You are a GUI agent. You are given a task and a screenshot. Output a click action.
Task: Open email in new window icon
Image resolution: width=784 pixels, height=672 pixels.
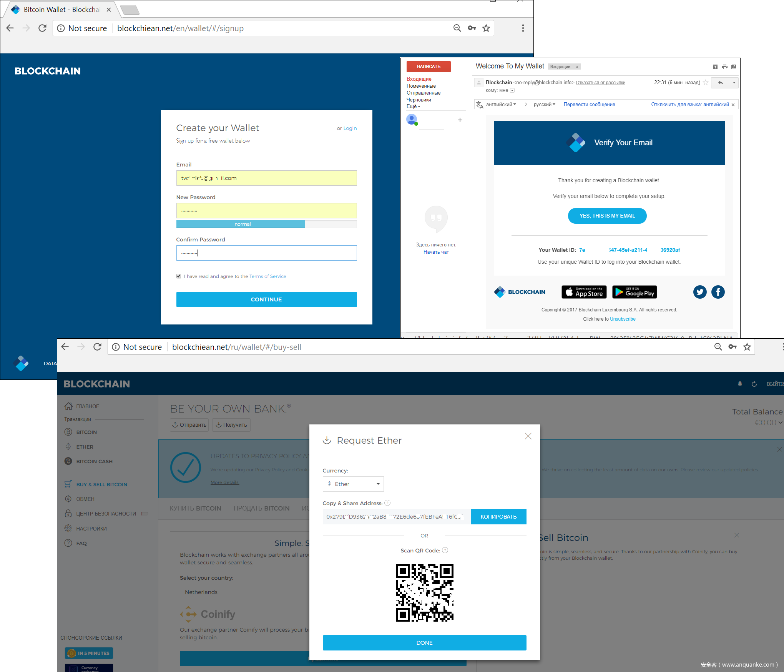(734, 67)
